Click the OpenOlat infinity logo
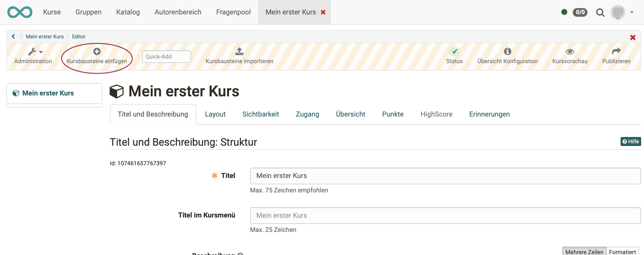 point(20,12)
